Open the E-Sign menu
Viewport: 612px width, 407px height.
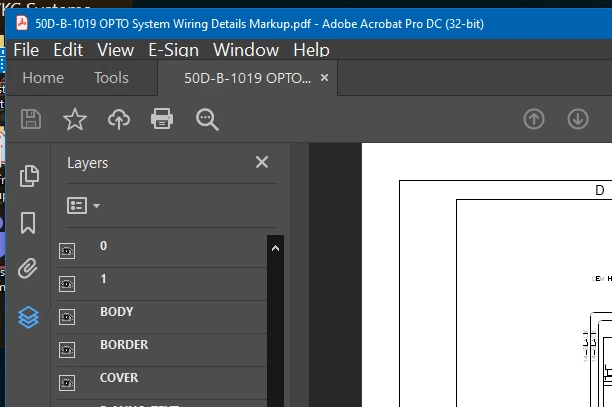click(x=174, y=50)
